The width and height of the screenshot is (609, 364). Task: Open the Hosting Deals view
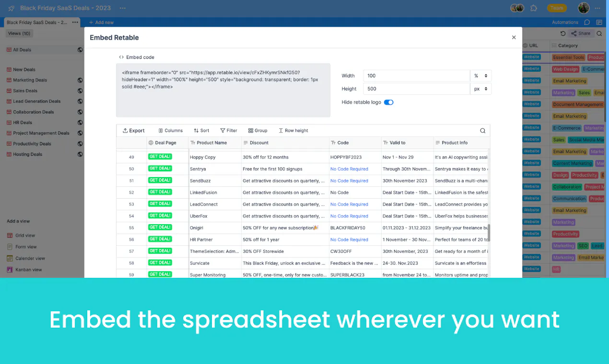click(x=27, y=154)
